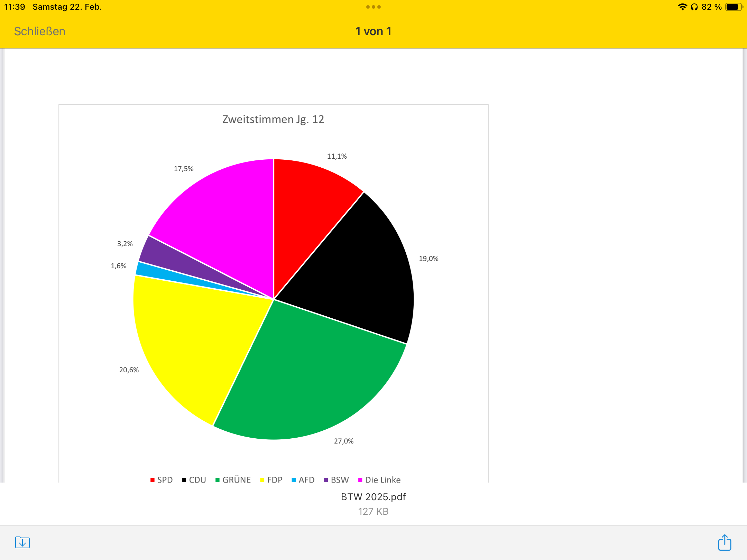Click the '17,5%' data label
Viewport: 747px width, 560px height.
coord(184,169)
